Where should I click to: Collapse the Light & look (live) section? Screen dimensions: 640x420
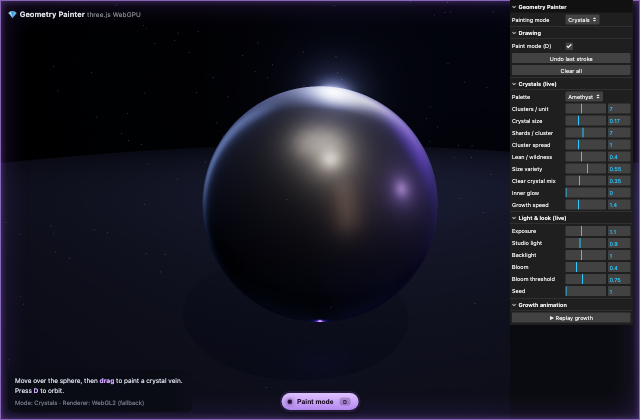pos(571,218)
